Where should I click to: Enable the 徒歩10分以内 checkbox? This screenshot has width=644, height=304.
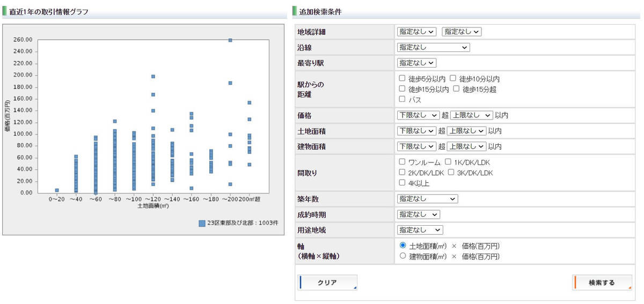click(x=453, y=78)
